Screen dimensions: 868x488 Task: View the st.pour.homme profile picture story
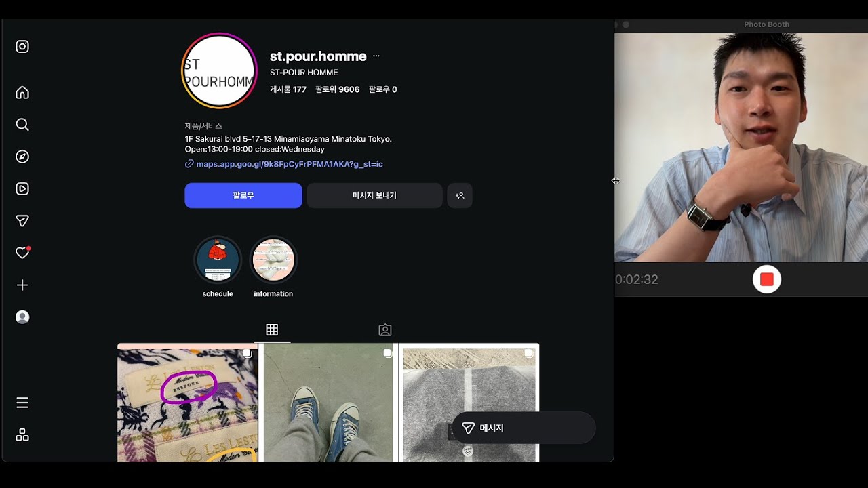pyautogui.click(x=219, y=70)
